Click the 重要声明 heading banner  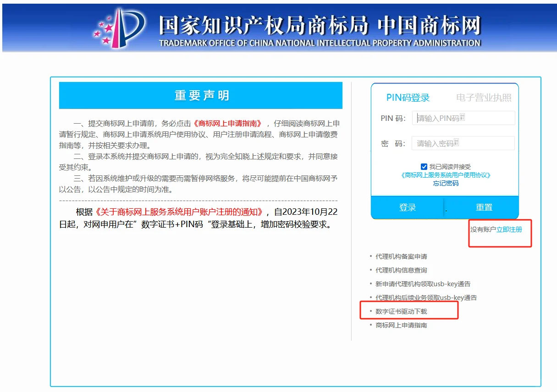tap(201, 95)
